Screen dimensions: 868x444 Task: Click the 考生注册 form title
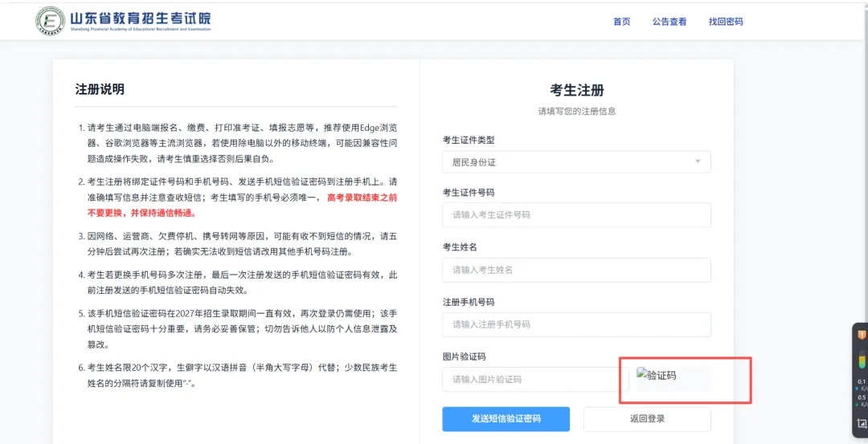577,90
